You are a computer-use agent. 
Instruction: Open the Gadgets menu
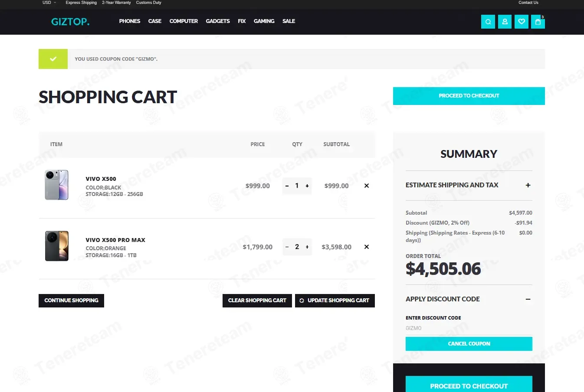click(218, 21)
